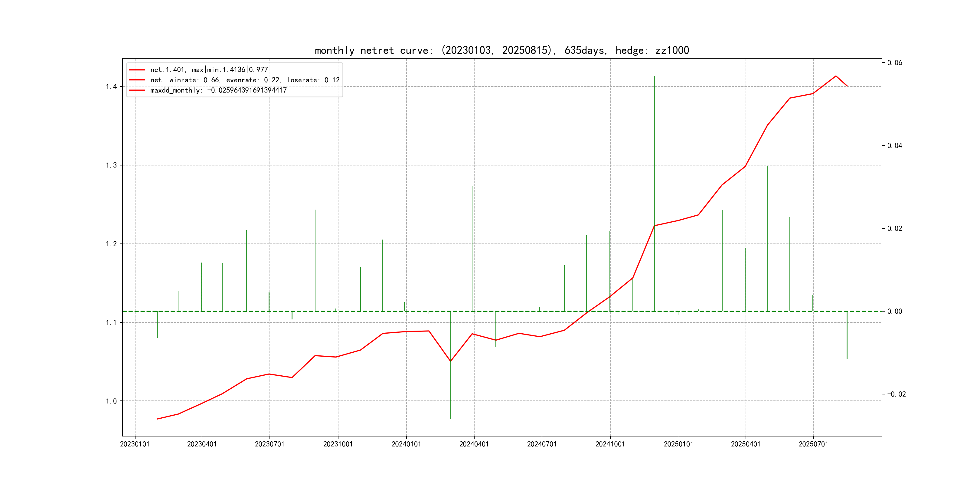Click the 20241001 x-axis date label
Viewport: 980px width, 490px height.
(610, 444)
